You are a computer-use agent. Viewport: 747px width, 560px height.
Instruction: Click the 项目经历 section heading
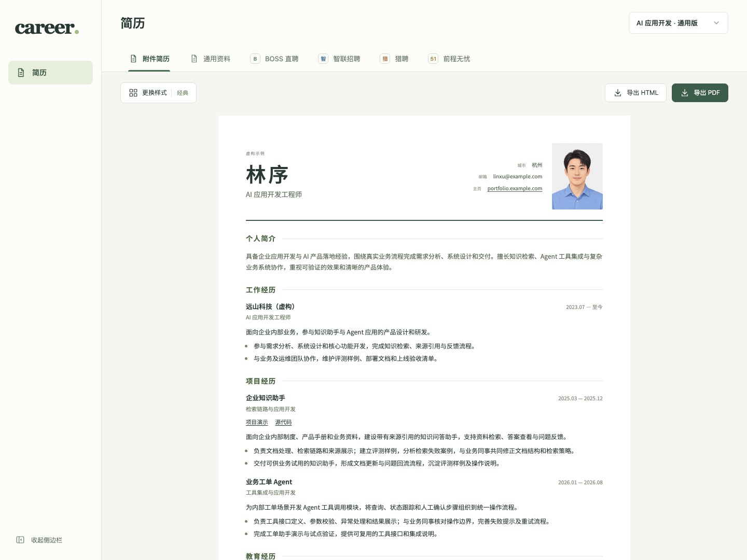coord(261,381)
